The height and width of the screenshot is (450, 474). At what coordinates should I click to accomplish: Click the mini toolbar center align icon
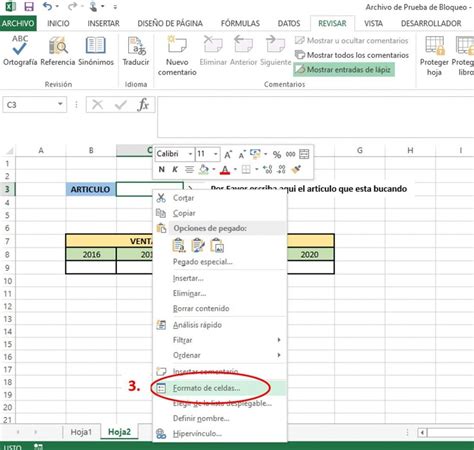click(189, 169)
